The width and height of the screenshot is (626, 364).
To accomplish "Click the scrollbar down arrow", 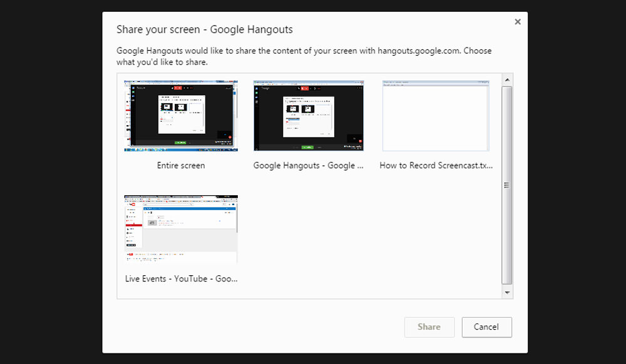I will [x=507, y=293].
